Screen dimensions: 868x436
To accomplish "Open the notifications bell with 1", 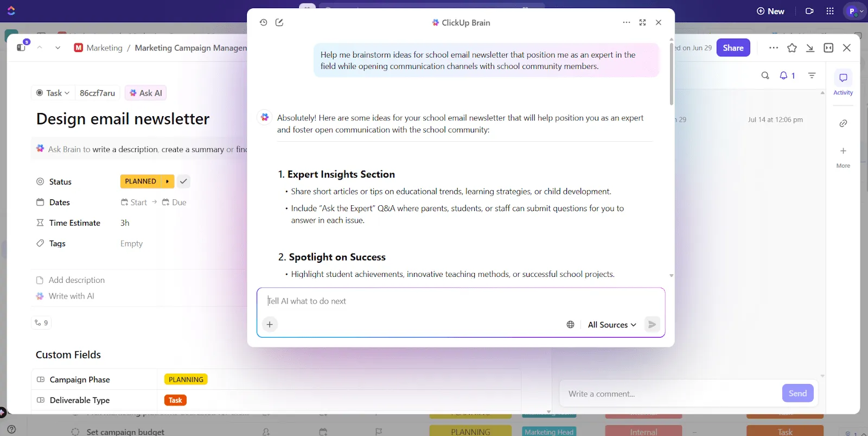I will [x=787, y=75].
